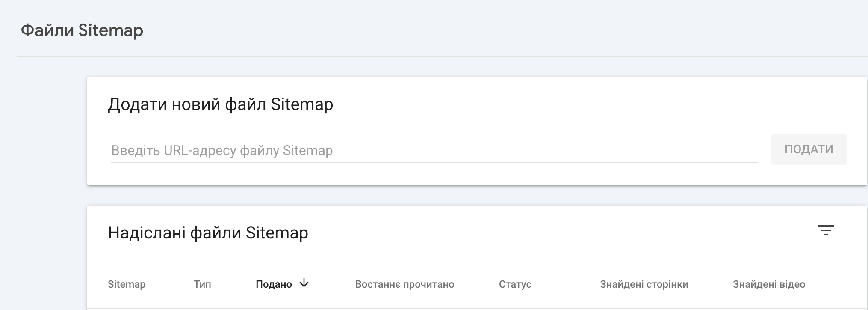
Task: Click the Додати новий файл Sitemap heading
Action: [x=220, y=104]
